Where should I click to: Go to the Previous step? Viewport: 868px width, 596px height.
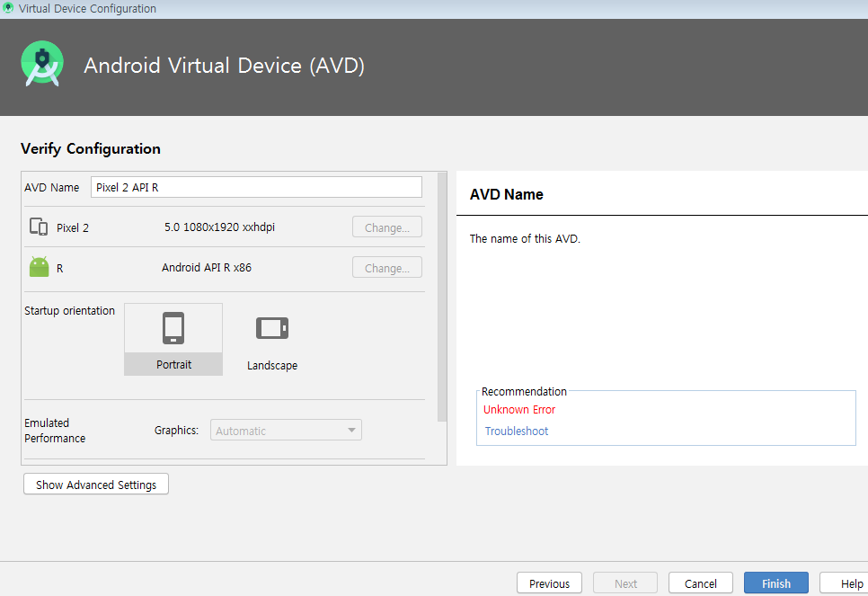pos(549,583)
